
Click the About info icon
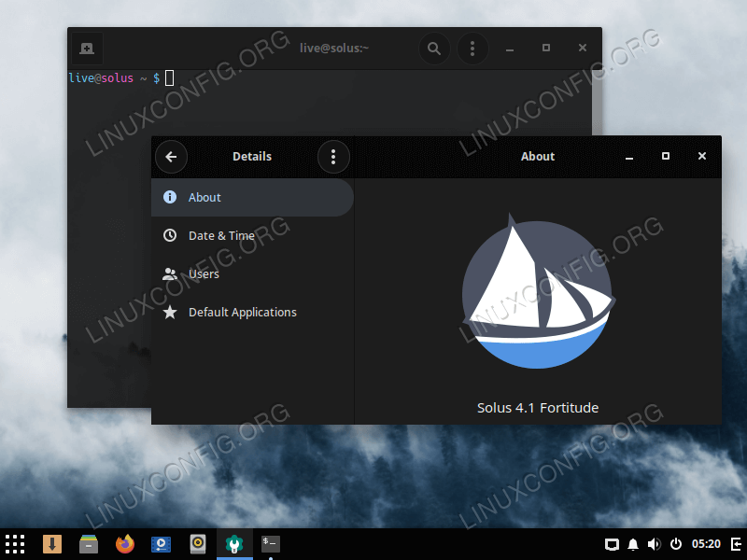point(170,197)
